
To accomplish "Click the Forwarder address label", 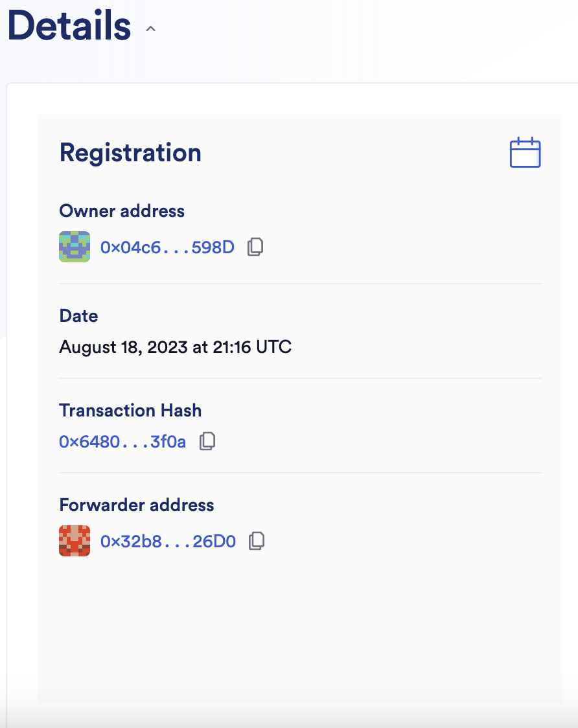I will pos(136,505).
